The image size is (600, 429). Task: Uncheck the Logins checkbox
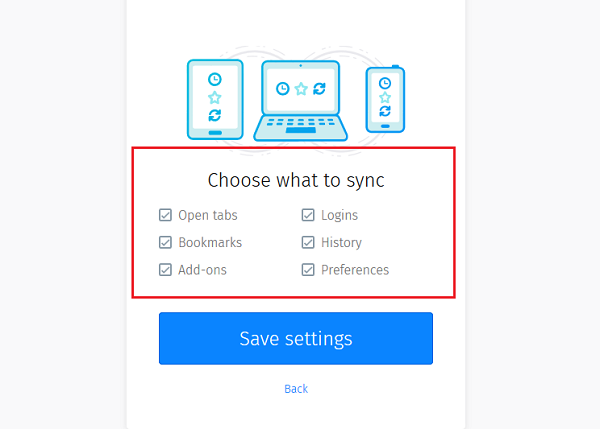click(308, 215)
